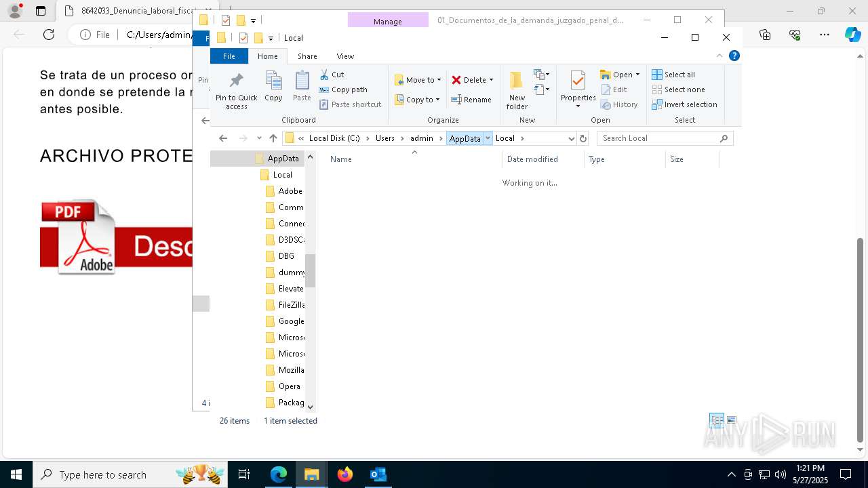Sort by the Name column header
Screen dimensions: 868x488
[x=414, y=159]
